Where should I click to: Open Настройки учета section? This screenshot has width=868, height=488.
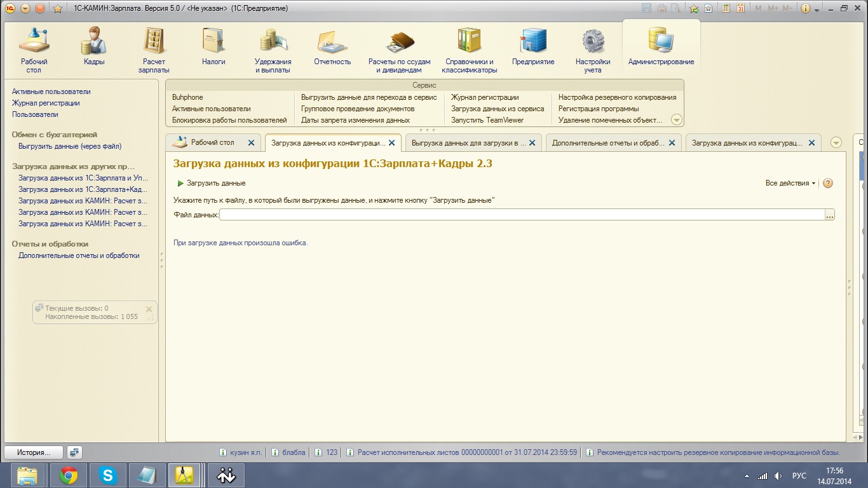tap(593, 50)
